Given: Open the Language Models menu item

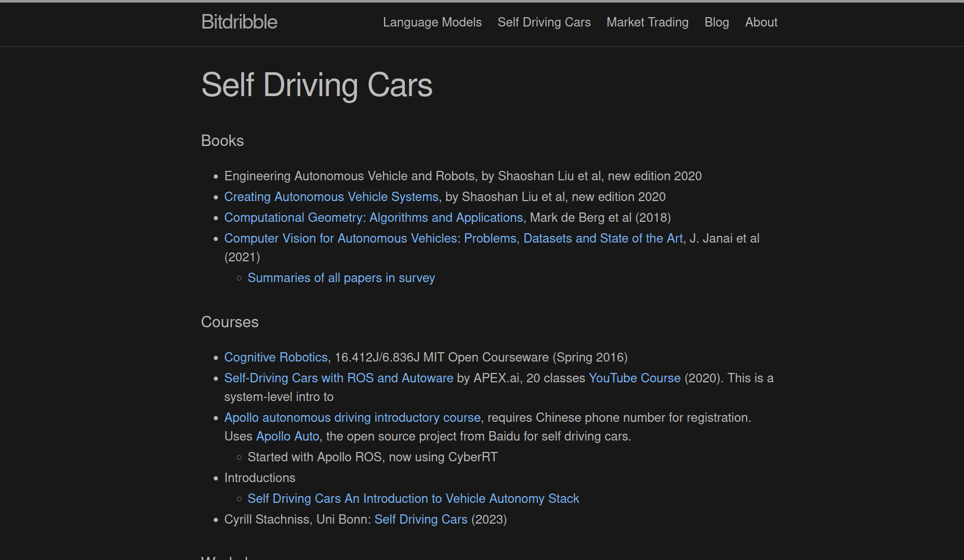Looking at the screenshot, I should coord(432,22).
